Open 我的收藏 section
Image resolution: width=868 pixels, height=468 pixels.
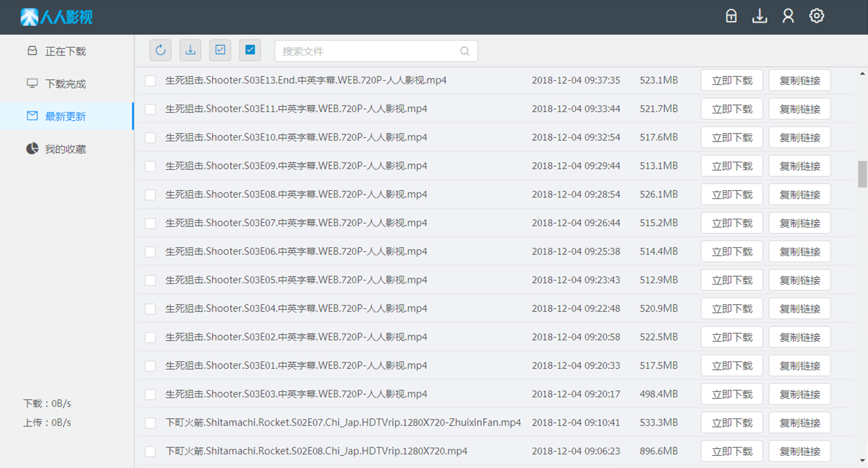click(67, 149)
